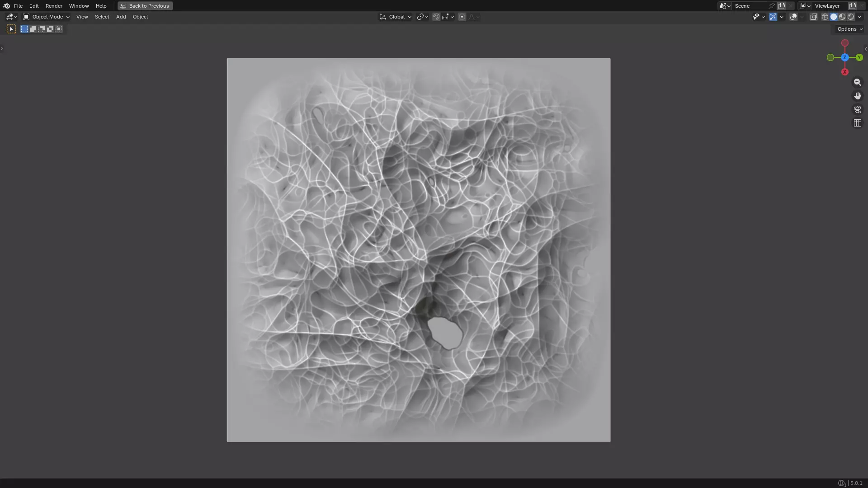Open the Render menu
Screen dimensions: 868x488
[54, 6]
